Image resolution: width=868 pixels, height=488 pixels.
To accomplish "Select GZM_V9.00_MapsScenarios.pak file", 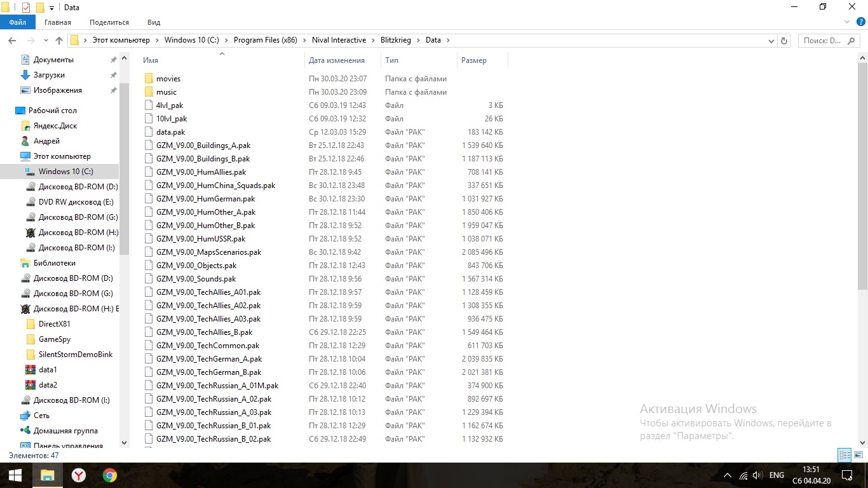I will [x=209, y=252].
